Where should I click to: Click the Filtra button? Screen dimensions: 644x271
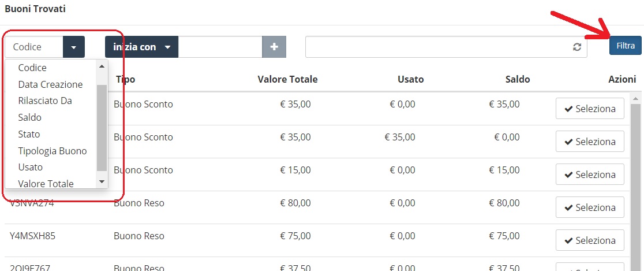[626, 46]
